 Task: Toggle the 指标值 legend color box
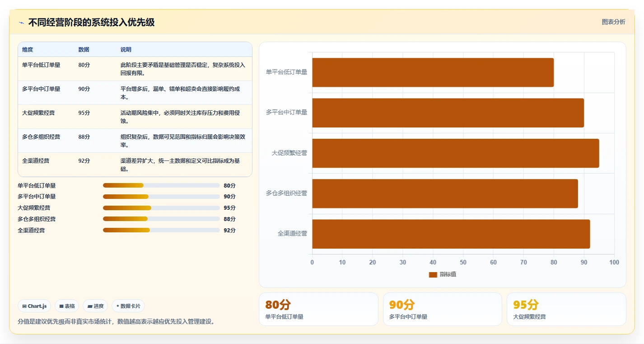tap(433, 274)
